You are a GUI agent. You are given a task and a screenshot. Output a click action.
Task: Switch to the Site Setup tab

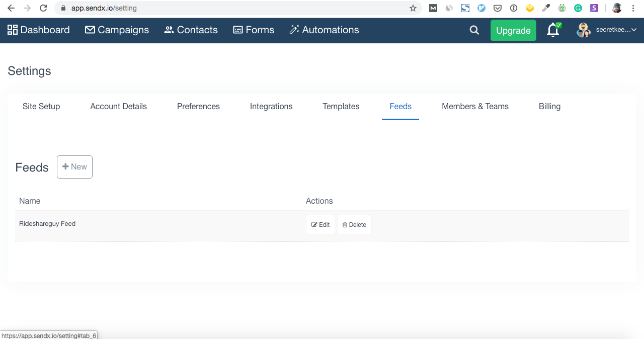[x=41, y=107]
